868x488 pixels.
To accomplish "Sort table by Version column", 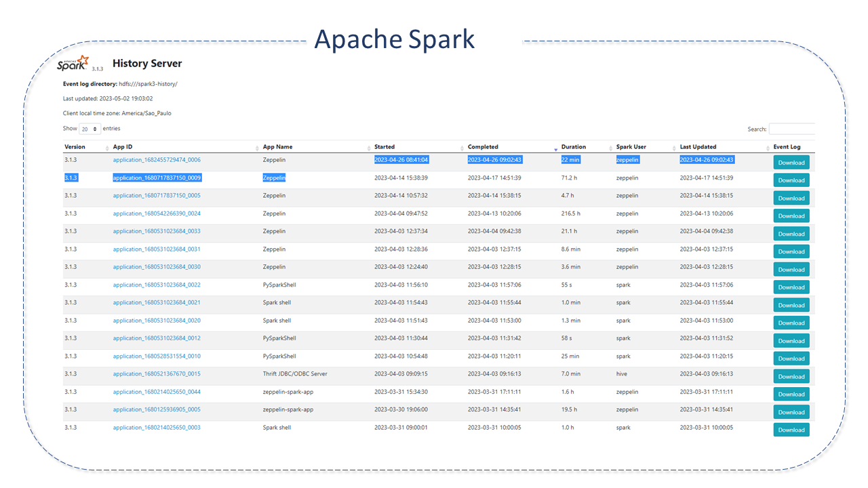I will coord(86,147).
